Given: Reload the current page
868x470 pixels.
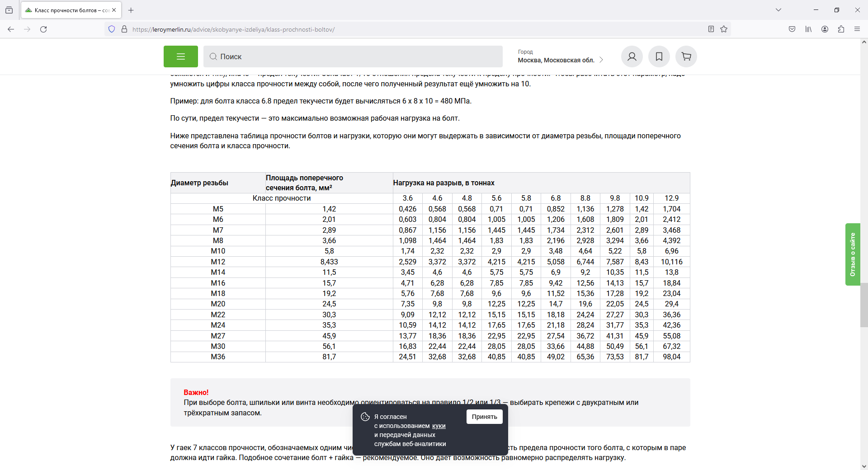Looking at the screenshot, I should pos(43,29).
